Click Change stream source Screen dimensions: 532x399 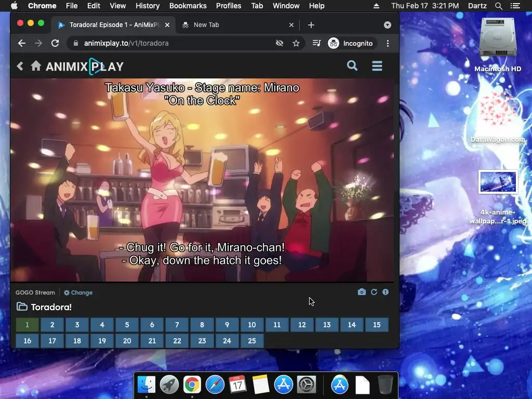click(x=78, y=292)
